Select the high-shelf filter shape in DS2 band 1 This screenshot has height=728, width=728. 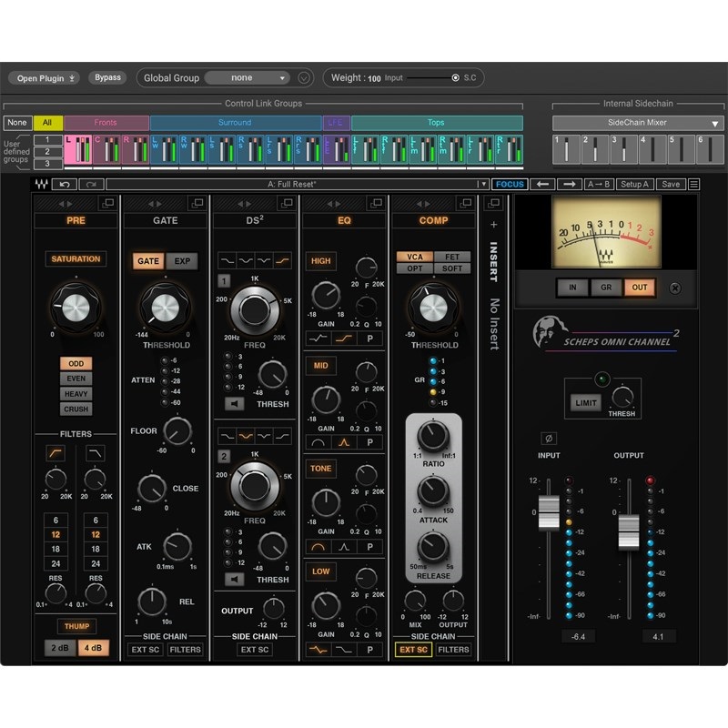[x=282, y=260]
